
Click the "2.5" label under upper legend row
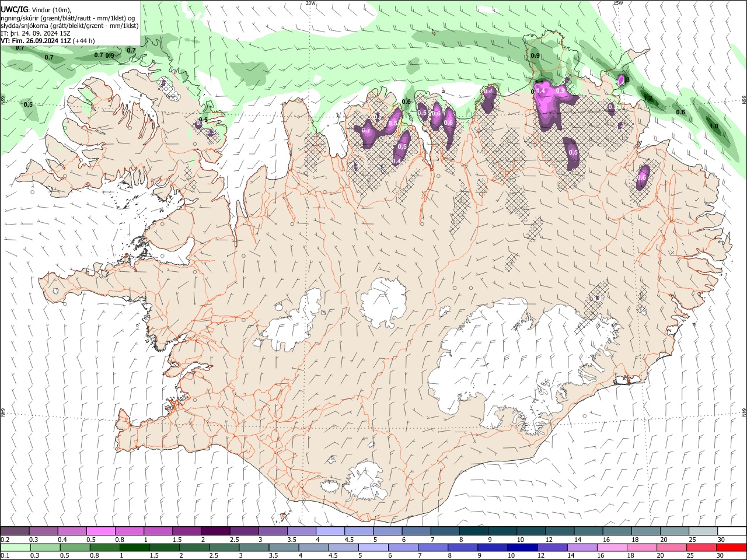click(234, 540)
